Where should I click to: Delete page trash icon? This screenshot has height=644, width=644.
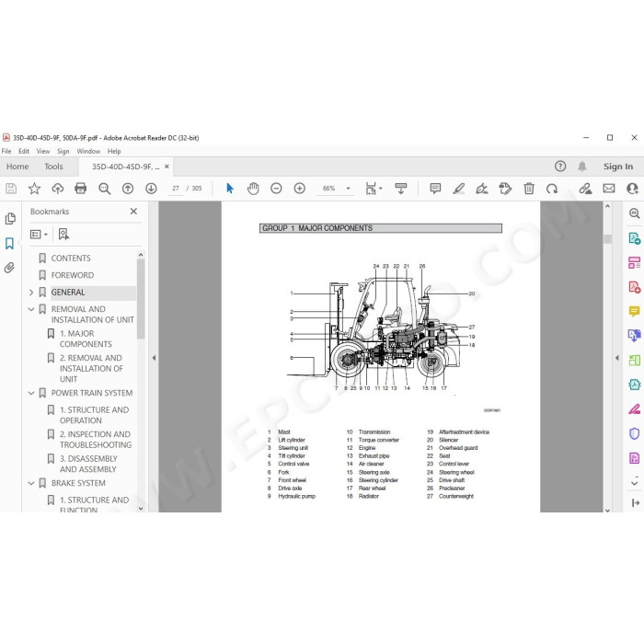point(529,189)
